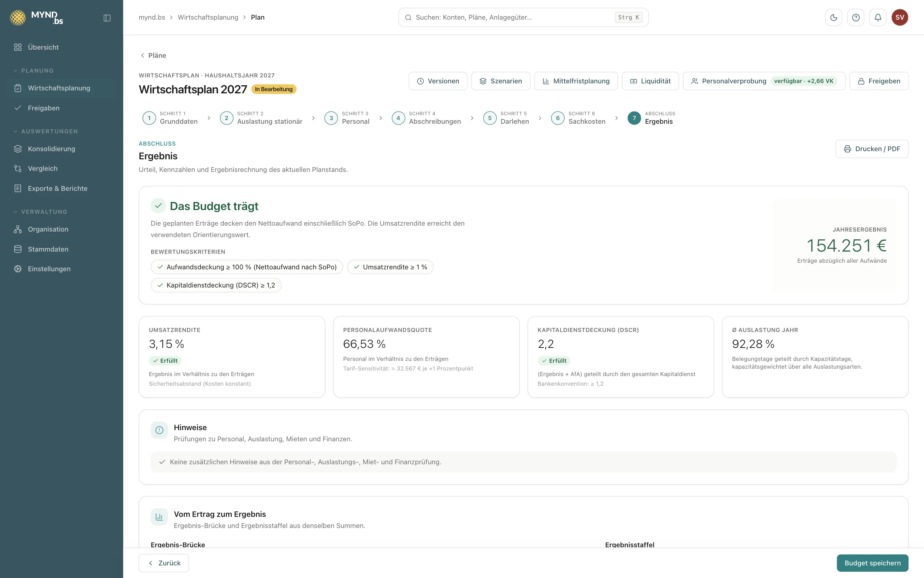924x578 pixels.
Task: Collapse the AUSWERTUNGEN sidebar section
Action: coord(46,132)
